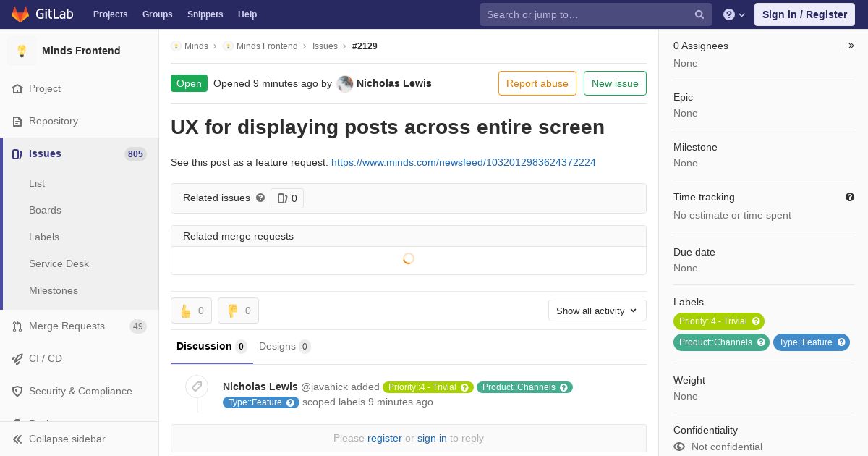This screenshot has height=456, width=868.
Task: Click the New issue button
Action: coord(615,83)
